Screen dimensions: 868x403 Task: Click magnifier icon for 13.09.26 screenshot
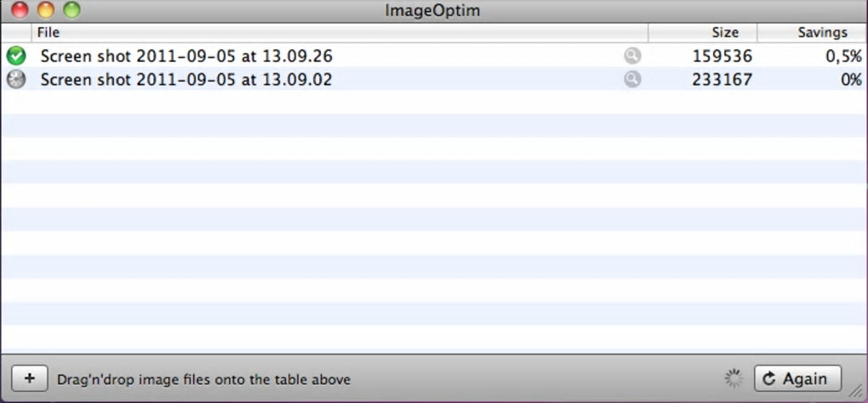[631, 56]
